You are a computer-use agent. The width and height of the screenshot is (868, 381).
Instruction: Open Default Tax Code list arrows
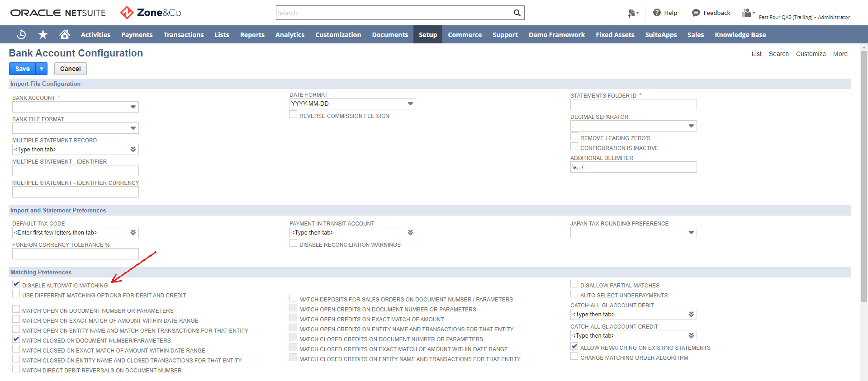(x=133, y=233)
